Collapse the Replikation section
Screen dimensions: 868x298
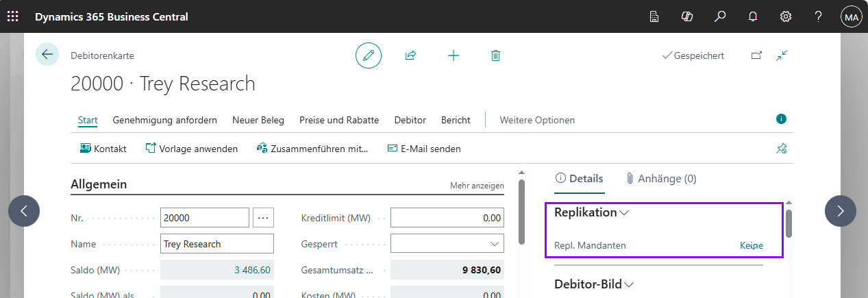coord(624,213)
